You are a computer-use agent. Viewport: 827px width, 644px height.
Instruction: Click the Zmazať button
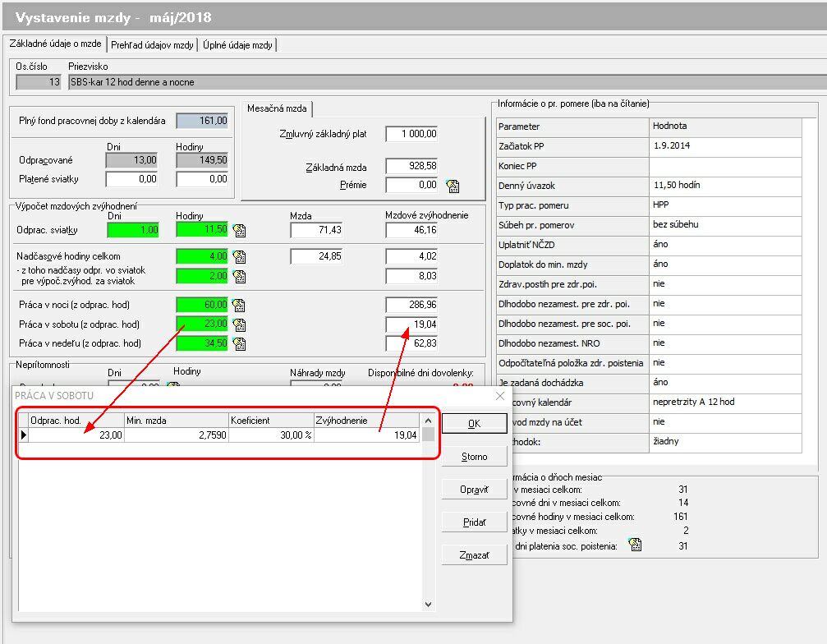click(x=474, y=554)
